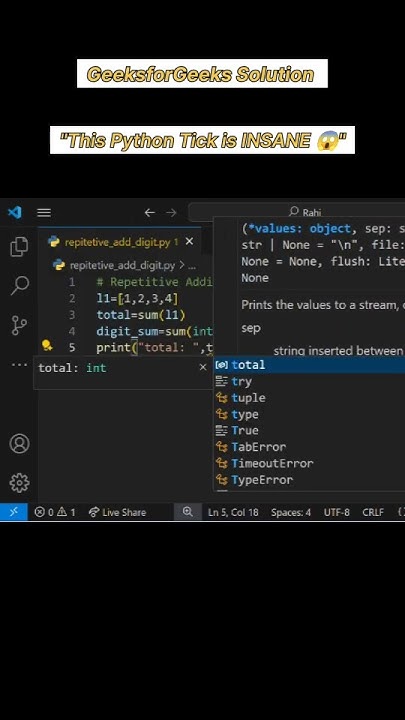Select the repitetive_add_digit.py editor tab
Screen dimensions: 405x720
pos(119,242)
